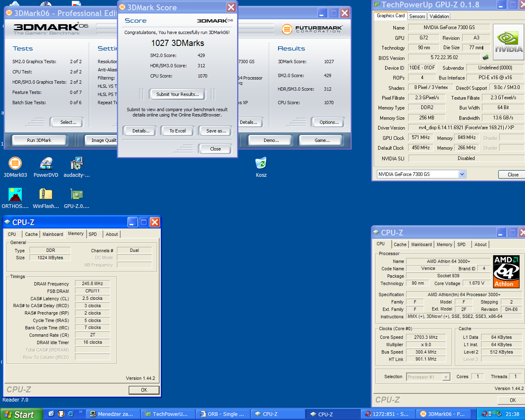
Task: Open the Mainboard tab in right CPU-Z
Action: point(422,244)
